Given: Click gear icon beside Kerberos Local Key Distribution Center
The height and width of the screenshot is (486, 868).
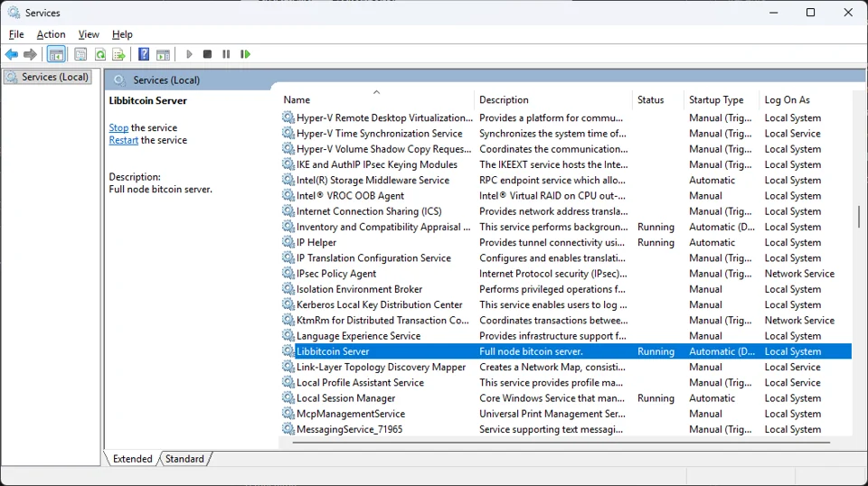Looking at the screenshot, I should click(x=288, y=304).
